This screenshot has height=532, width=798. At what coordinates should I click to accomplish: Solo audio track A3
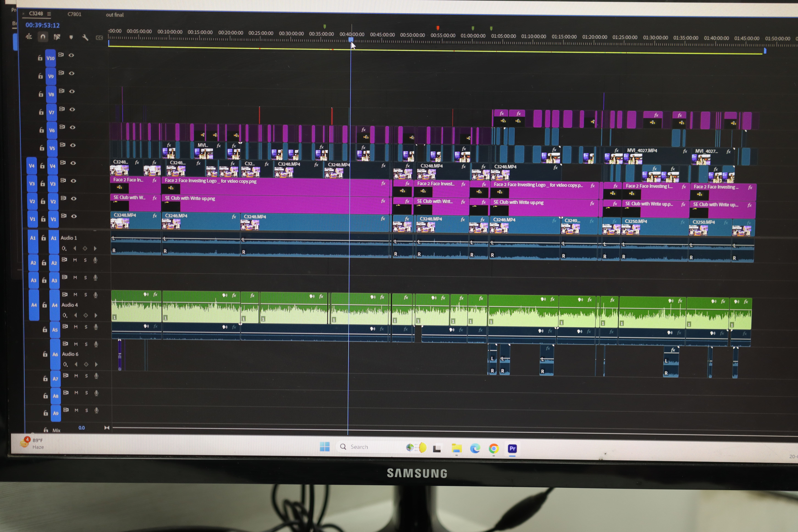86,278
